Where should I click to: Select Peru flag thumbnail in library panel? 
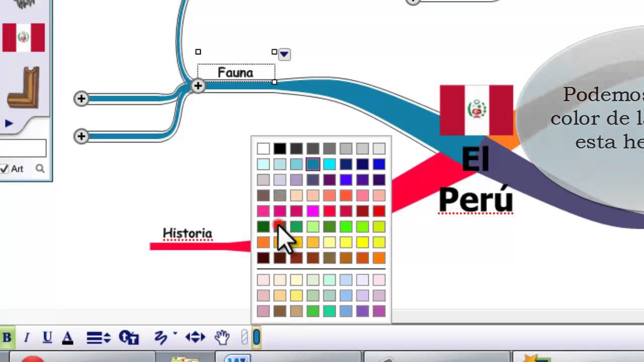pos(23,38)
